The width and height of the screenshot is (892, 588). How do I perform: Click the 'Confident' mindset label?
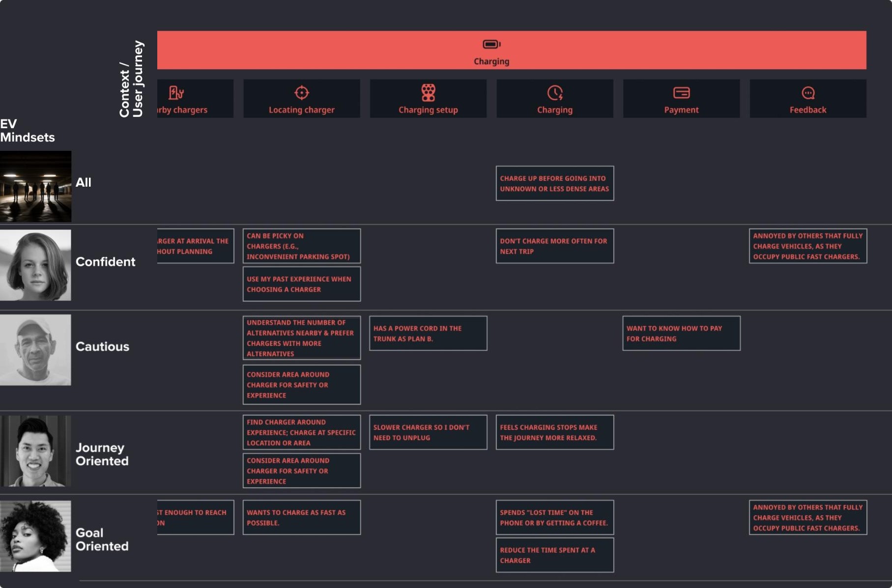click(105, 262)
